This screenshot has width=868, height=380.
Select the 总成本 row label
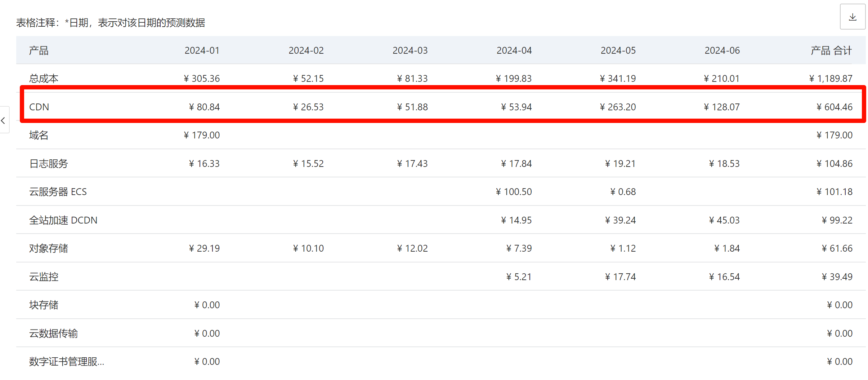(x=44, y=79)
